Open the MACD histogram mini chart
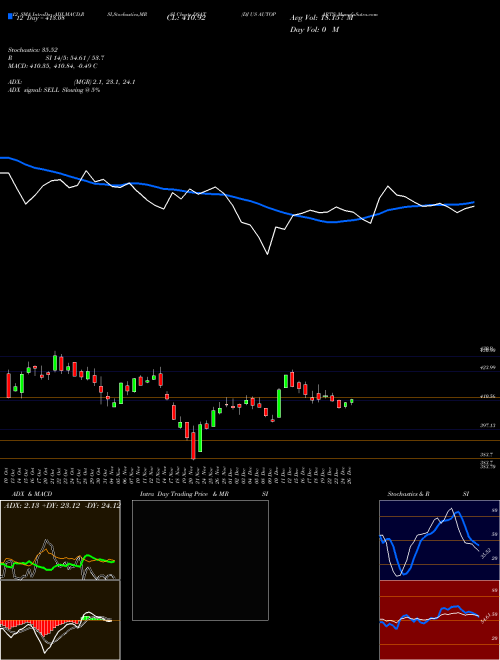Viewport: 500px width, 660px height. [x=60, y=620]
